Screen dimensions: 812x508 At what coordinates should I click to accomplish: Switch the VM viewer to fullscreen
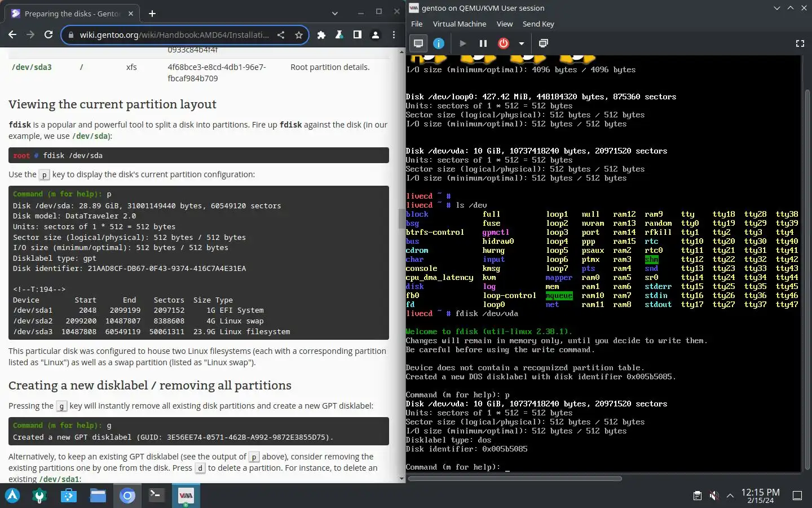coord(800,43)
